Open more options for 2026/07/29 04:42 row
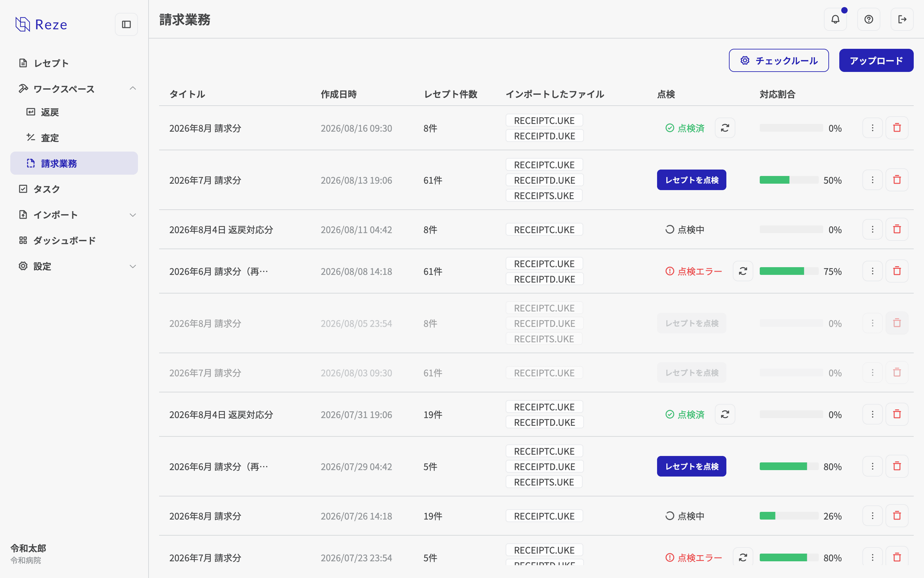924x578 pixels. [872, 466]
